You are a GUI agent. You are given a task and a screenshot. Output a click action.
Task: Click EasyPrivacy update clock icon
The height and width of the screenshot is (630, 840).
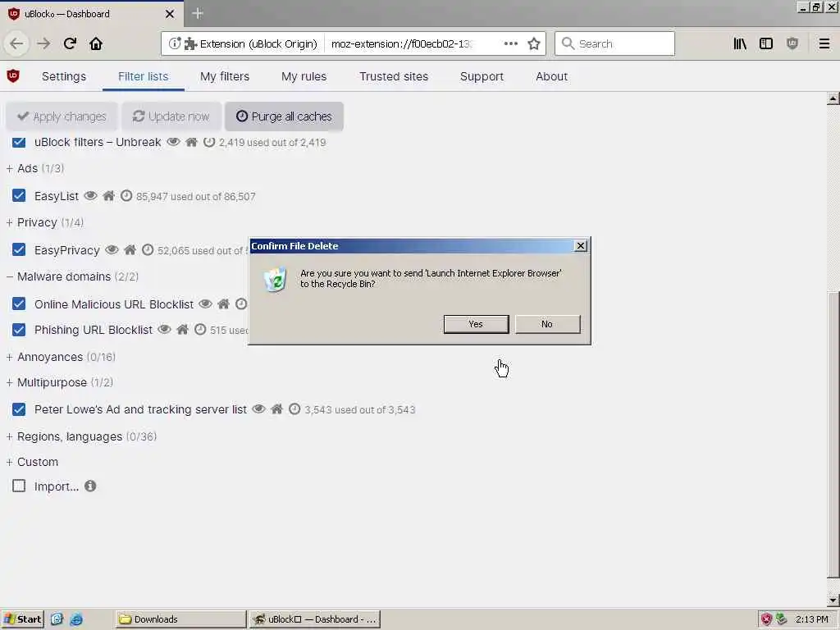tap(148, 249)
